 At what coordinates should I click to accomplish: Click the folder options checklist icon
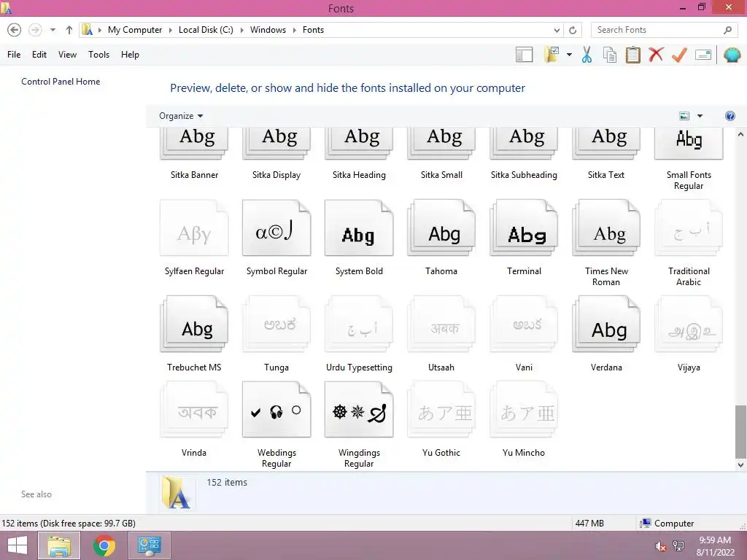[551, 55]
